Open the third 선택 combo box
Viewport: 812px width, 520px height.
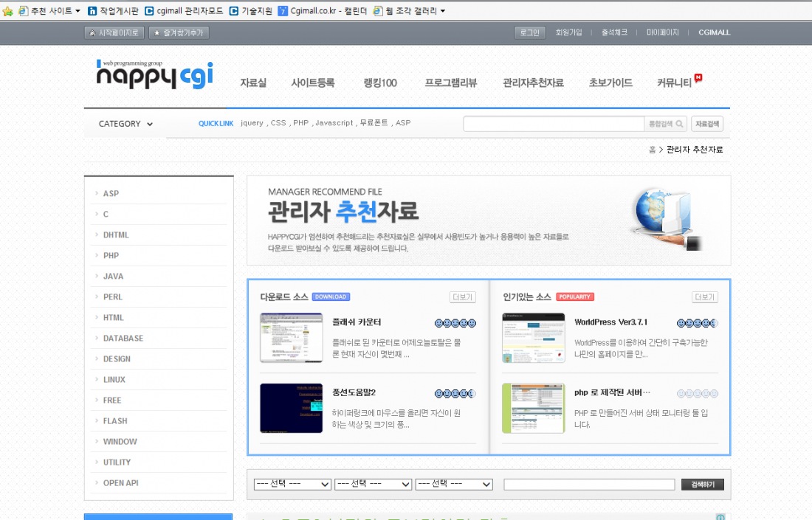tap(453, 484)
